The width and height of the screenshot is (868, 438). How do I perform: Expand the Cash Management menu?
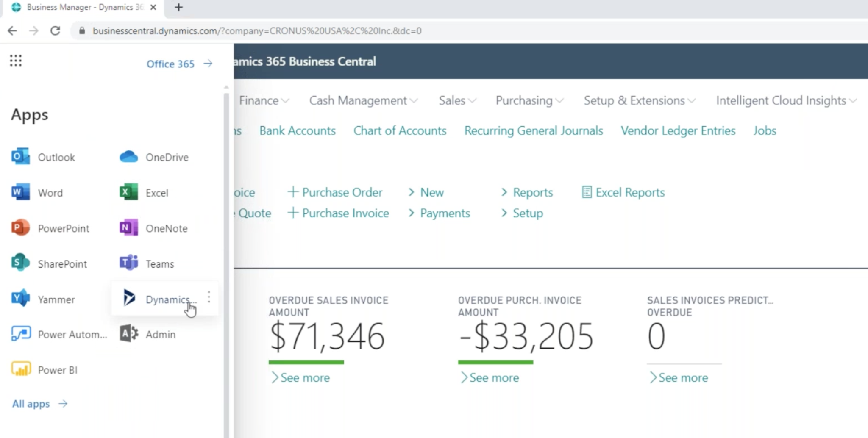(x=363, y=100)
